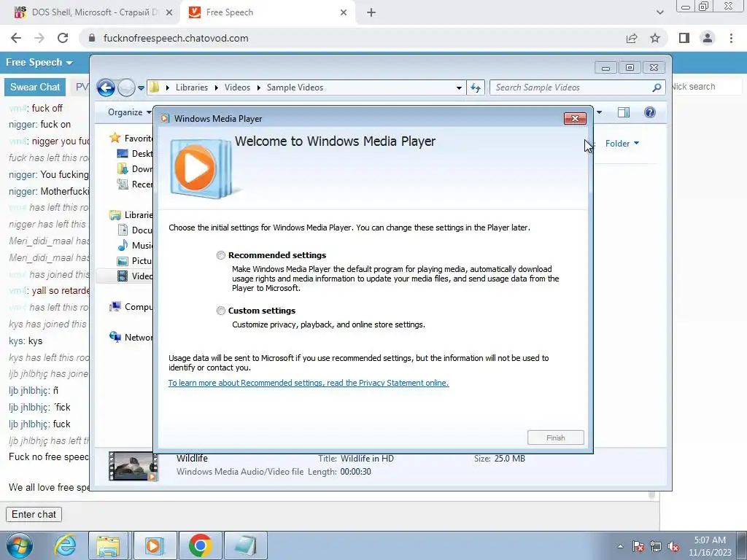Click the browser forward arrow

coord(39,38)
